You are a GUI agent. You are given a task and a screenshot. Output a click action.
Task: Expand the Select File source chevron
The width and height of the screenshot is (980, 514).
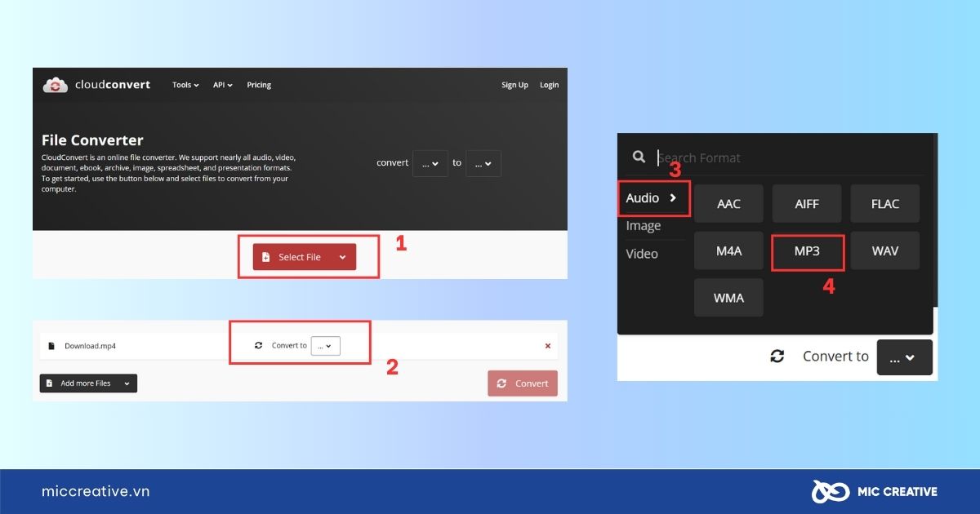pyautogui.click(x=342, y=257)
